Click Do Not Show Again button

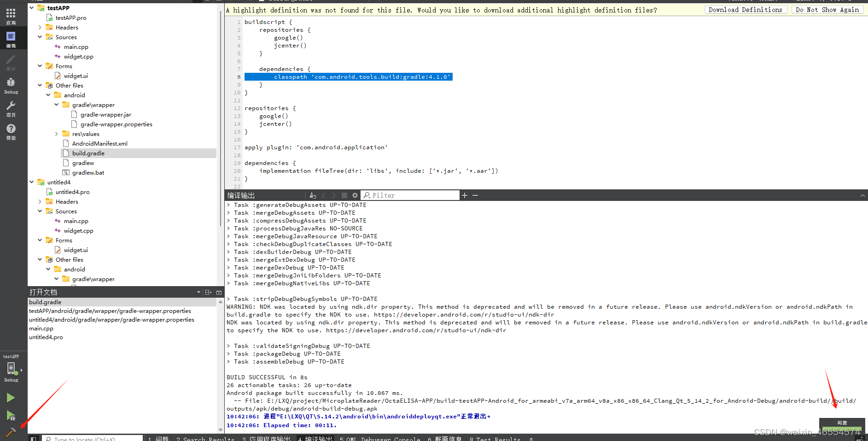(x=827, y=10)
